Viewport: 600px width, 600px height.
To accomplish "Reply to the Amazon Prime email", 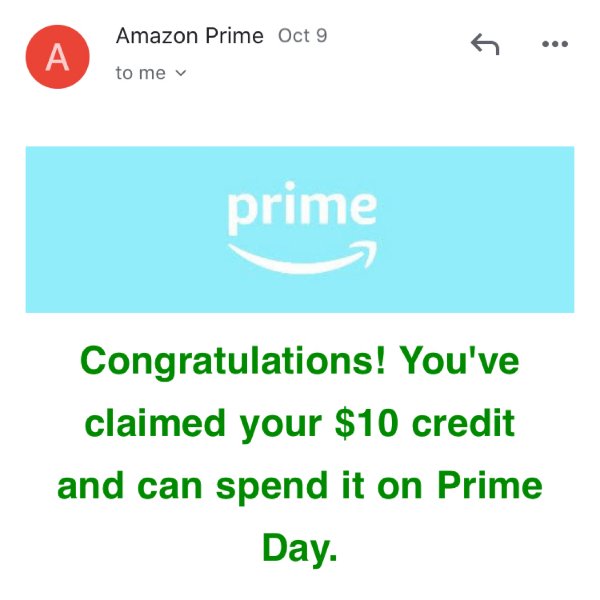I will coord(485,44).
